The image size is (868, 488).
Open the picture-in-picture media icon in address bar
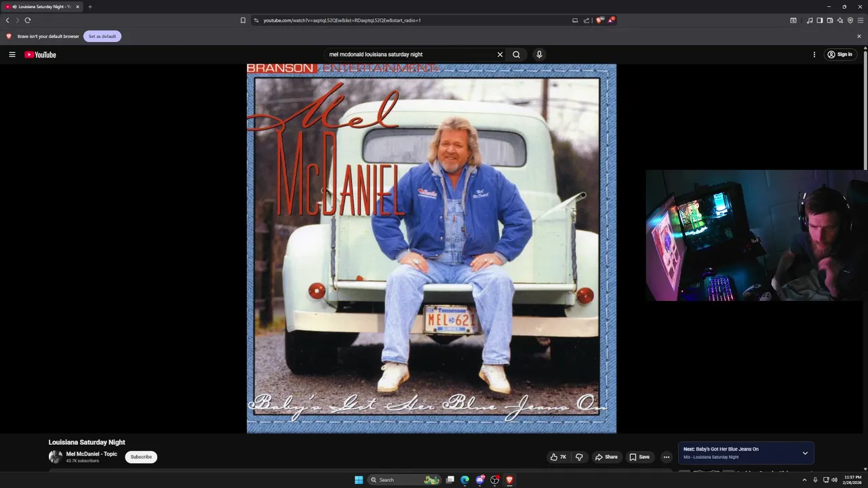575,20
